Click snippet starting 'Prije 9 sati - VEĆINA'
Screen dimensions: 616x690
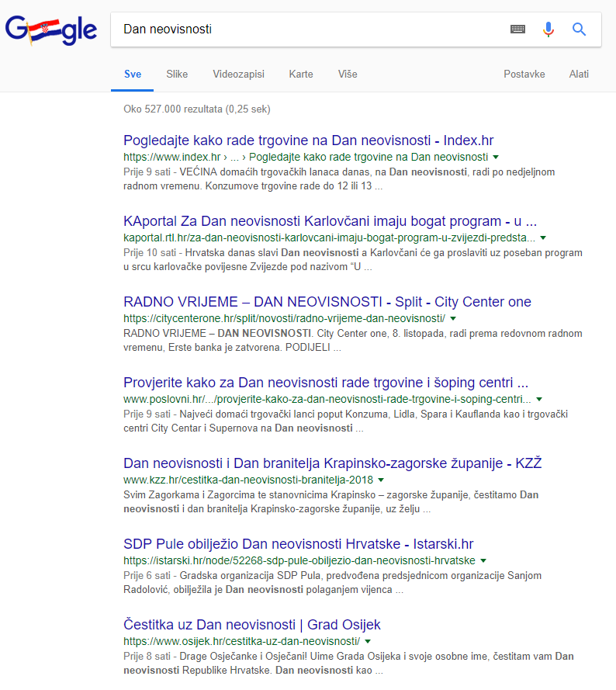click(x=339, y=179)
